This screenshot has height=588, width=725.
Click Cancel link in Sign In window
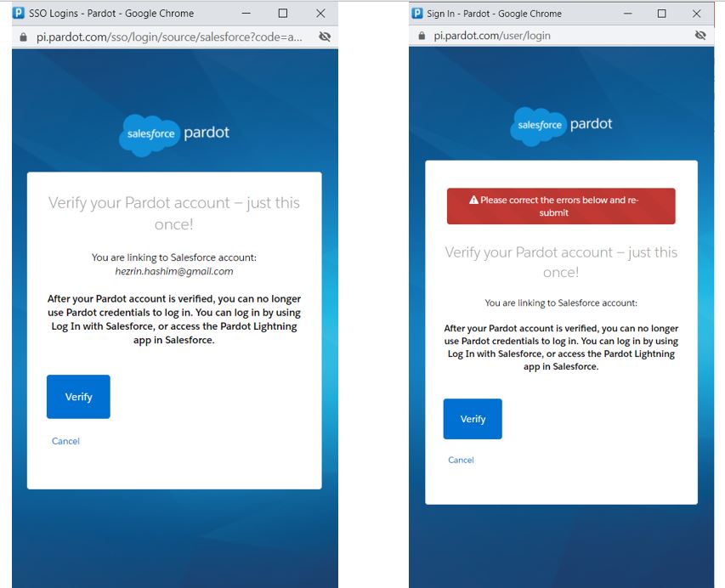coord(461,460)
